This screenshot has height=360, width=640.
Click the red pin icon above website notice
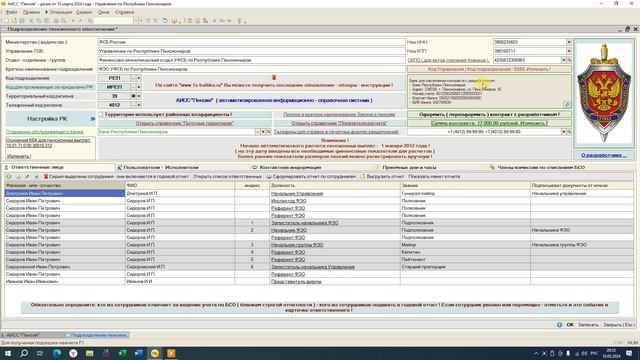[x=274, y=78]
